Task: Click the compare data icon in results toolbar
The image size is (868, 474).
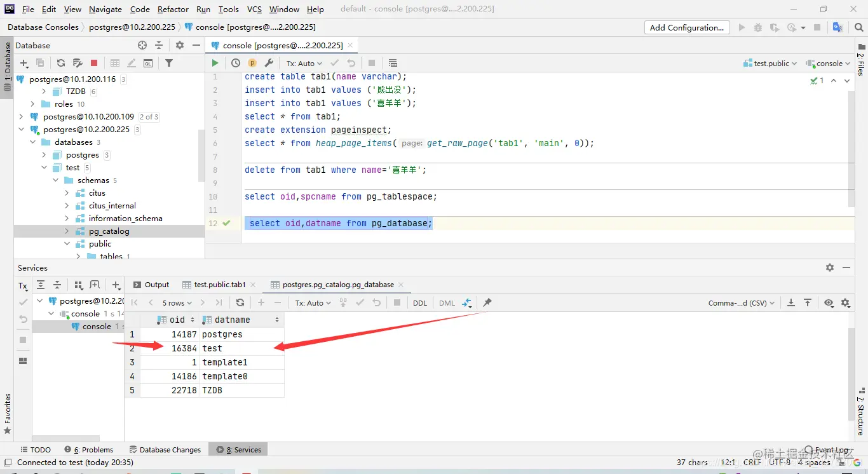Action: point(466,303)
